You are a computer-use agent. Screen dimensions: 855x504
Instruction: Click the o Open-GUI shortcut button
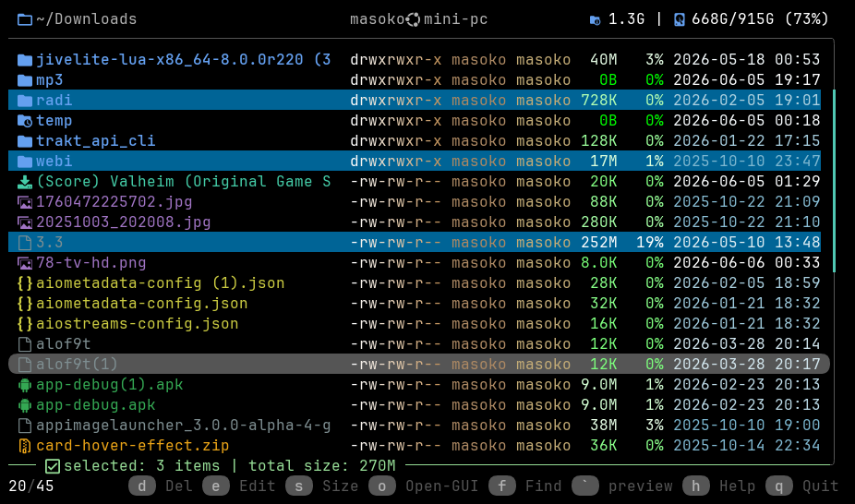tap(424, 486)
